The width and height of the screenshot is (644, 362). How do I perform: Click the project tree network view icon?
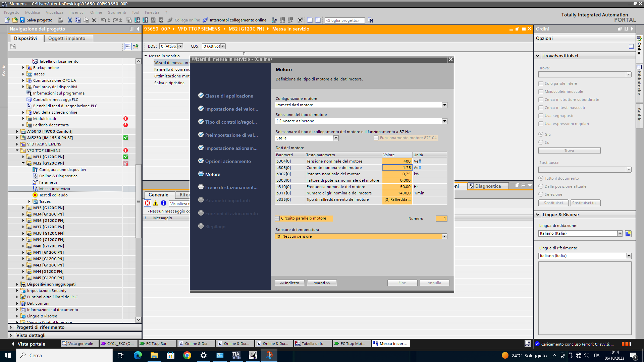point(136,47)
